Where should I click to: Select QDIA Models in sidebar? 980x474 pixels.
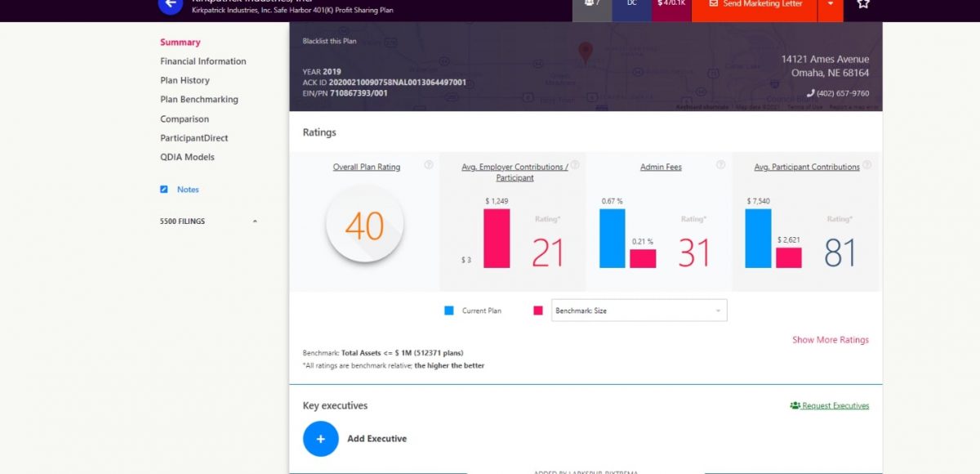pos(187,157)
